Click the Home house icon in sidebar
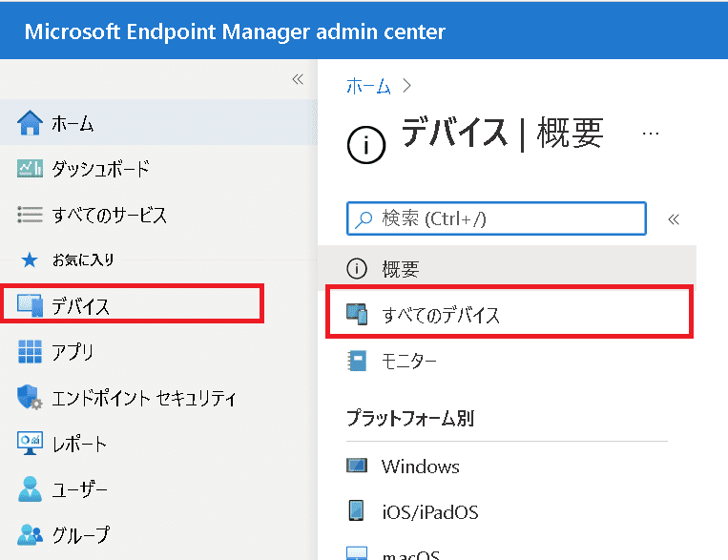 pyautogui.click(x=30, y=122)
